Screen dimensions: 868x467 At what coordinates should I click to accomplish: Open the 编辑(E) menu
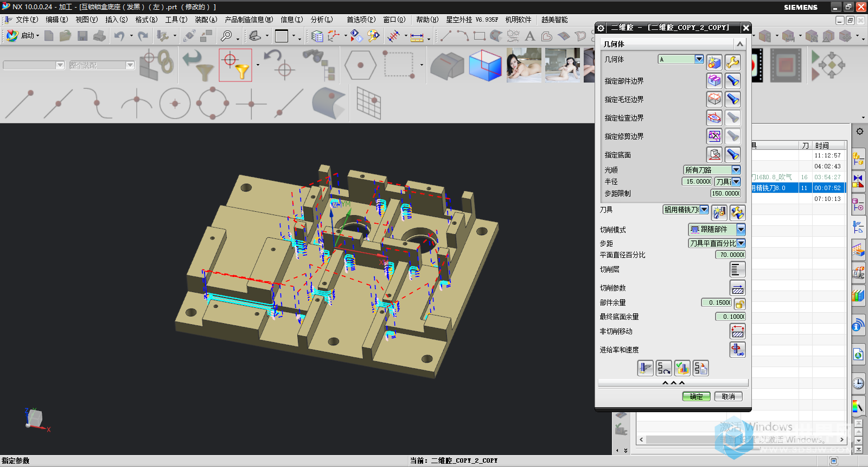[x=56, y=20]
